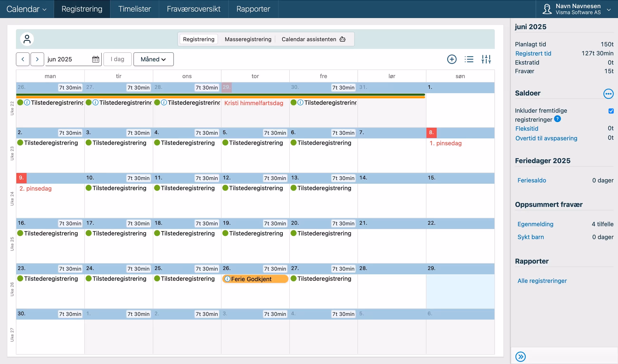Expand the Måned view dropdown
618x364 pixels.
tap(153, 59)
